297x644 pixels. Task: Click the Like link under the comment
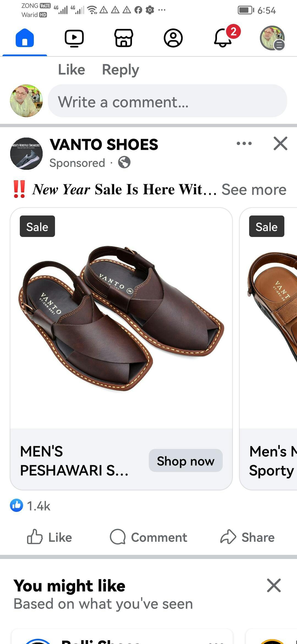71,70
